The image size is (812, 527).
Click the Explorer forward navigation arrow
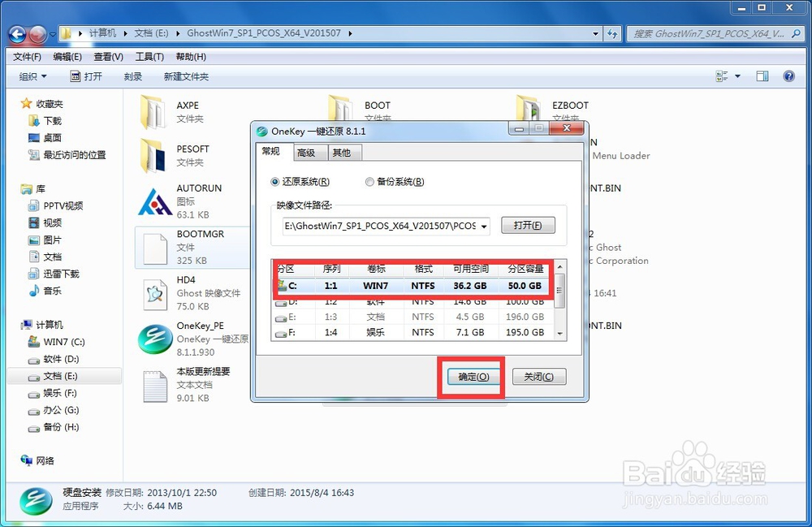click(37, 34)
